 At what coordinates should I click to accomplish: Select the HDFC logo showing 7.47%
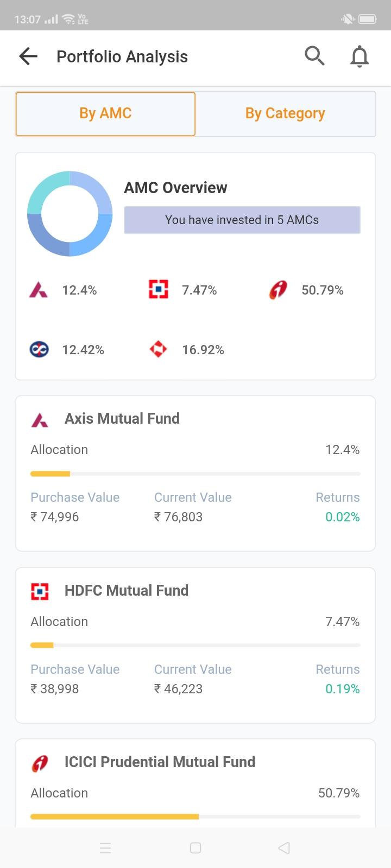tap(159, 290)
